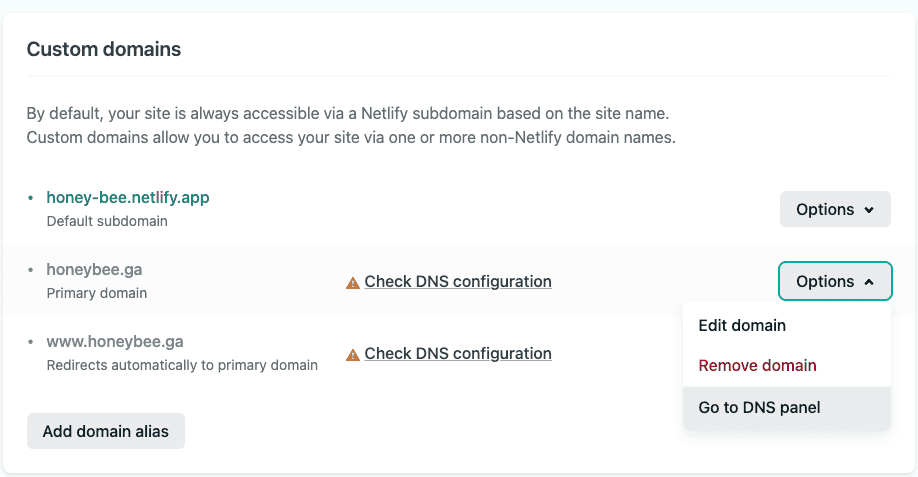Click the bullet before www.honeybee.ga
This screenshot has height=477, width=918.
click(31, 342)
